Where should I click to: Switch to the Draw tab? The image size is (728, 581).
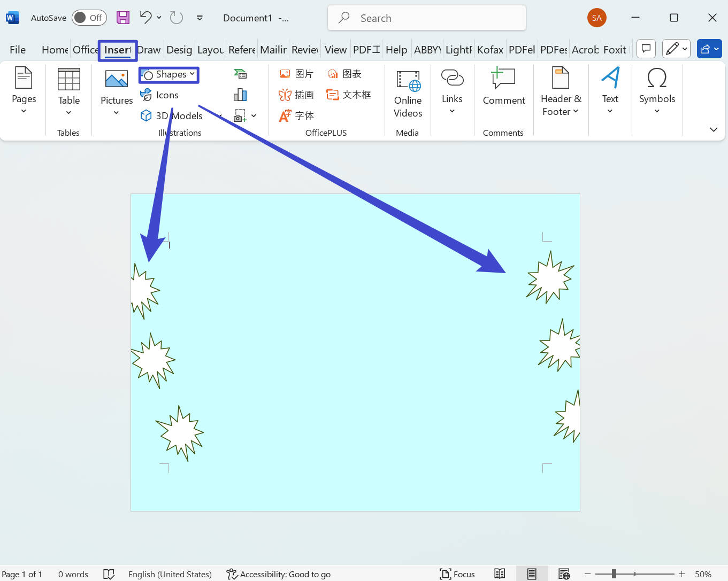click(149, 50)
